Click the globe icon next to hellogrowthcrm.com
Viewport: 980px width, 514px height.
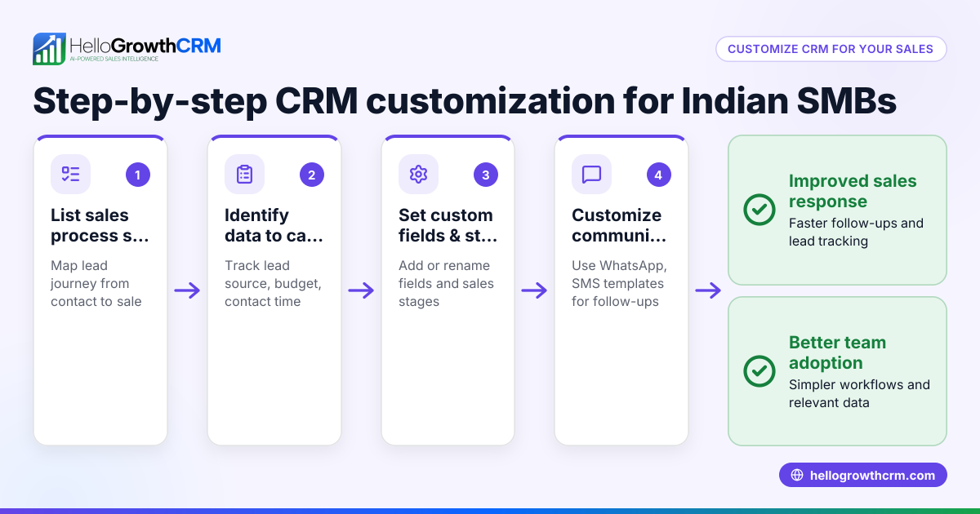click(797, 476)
